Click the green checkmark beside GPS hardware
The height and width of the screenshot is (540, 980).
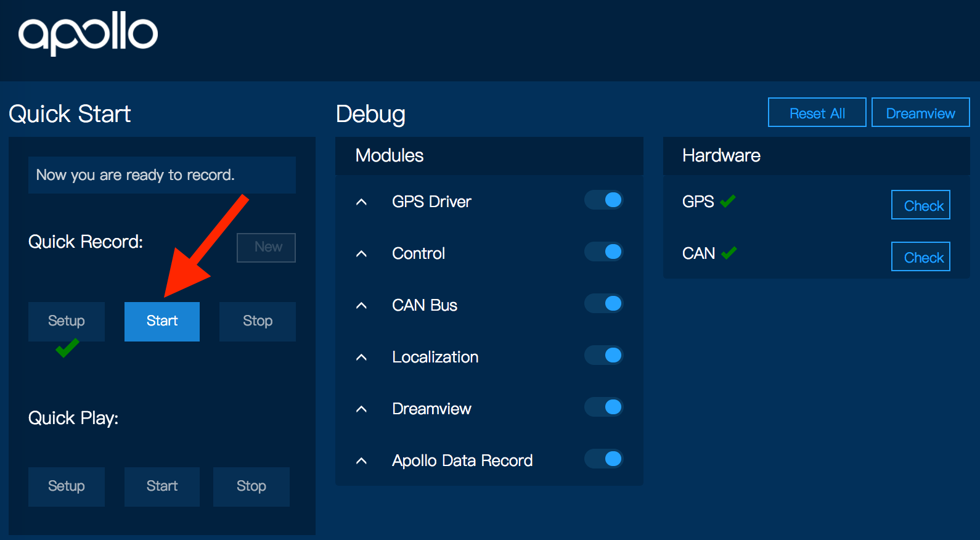coord(728,201)
